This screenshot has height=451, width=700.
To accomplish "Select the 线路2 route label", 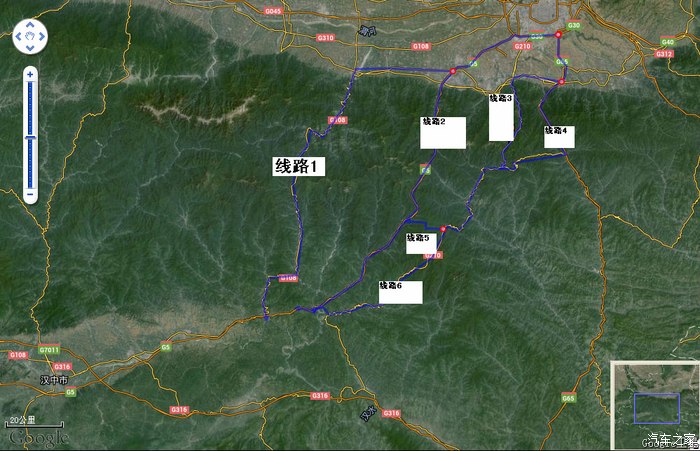I will pyautogui.click(x=442, y=132).
